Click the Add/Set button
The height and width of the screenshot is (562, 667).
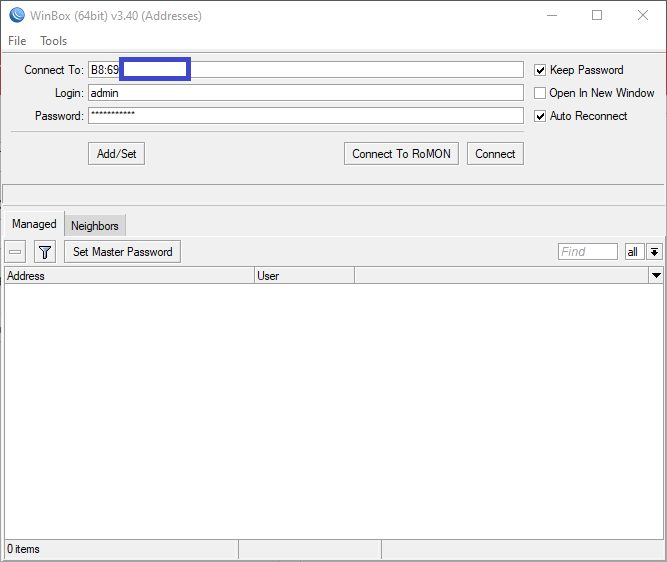coord(117,154)
